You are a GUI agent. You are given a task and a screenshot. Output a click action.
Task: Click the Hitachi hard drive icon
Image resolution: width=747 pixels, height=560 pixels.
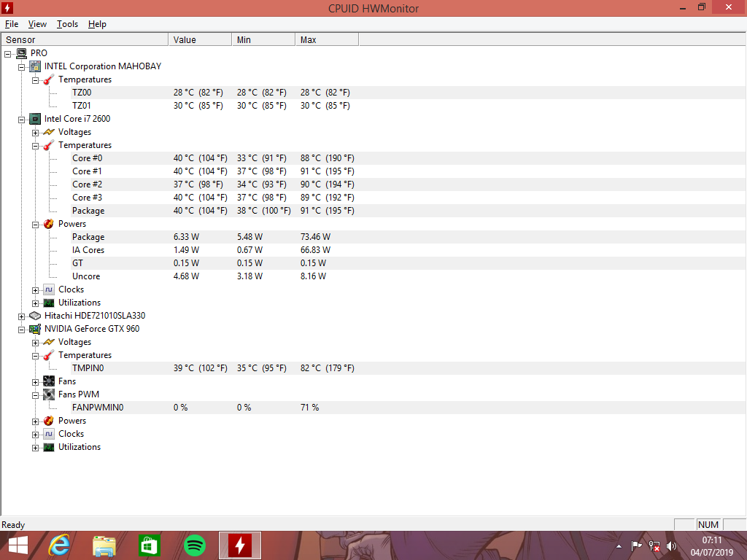(35, 316)
